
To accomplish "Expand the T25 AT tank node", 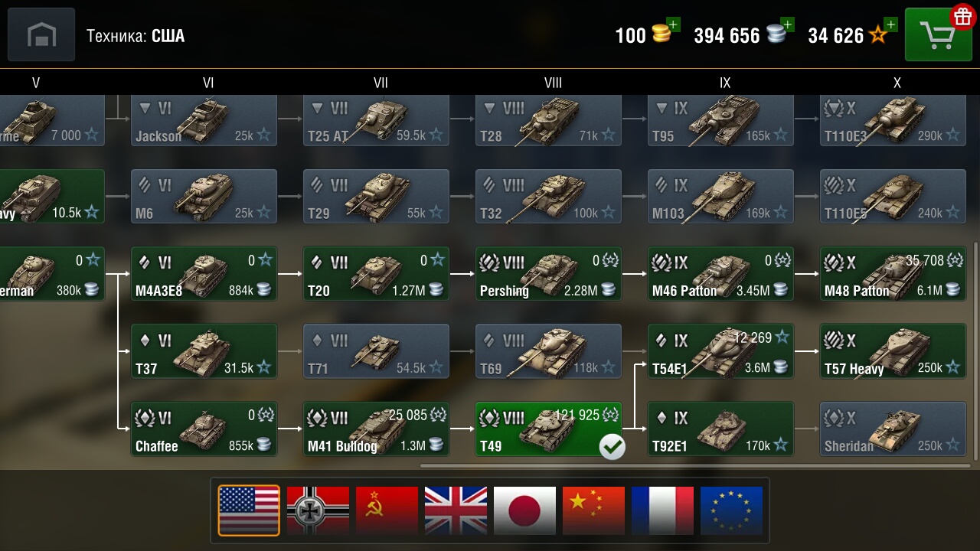I will 376,120.
